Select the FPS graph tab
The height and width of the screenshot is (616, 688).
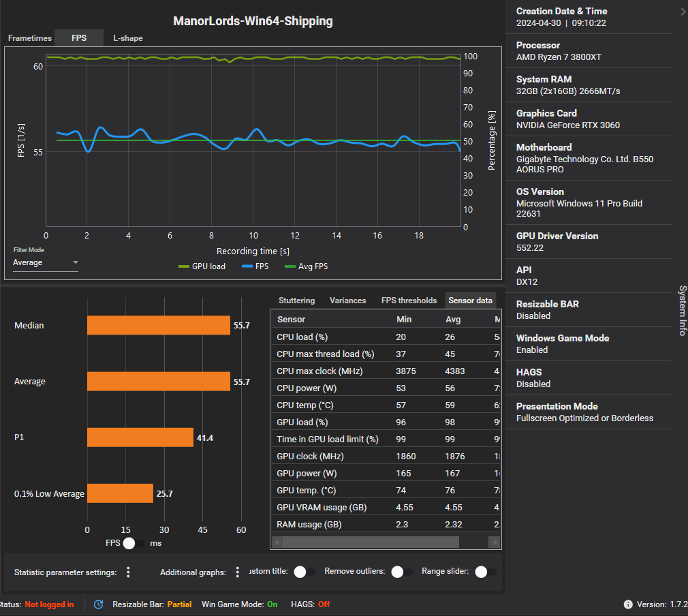click(x=79, y=38)
